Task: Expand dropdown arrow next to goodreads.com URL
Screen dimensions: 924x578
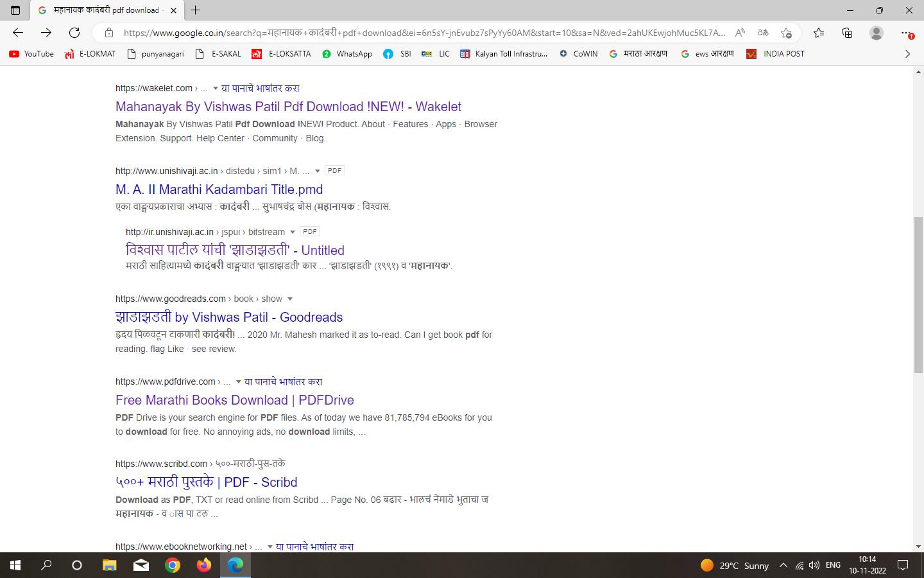Action: click(x=290, y=299)
